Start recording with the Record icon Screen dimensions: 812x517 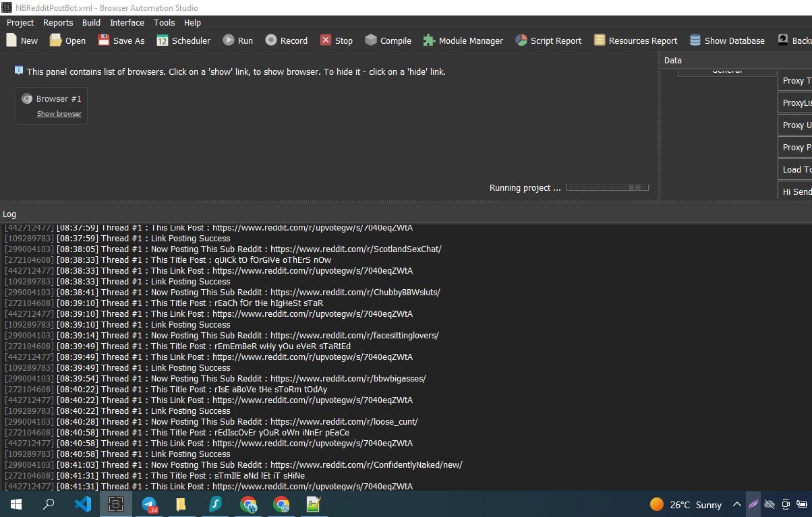(x=271, y=40)
